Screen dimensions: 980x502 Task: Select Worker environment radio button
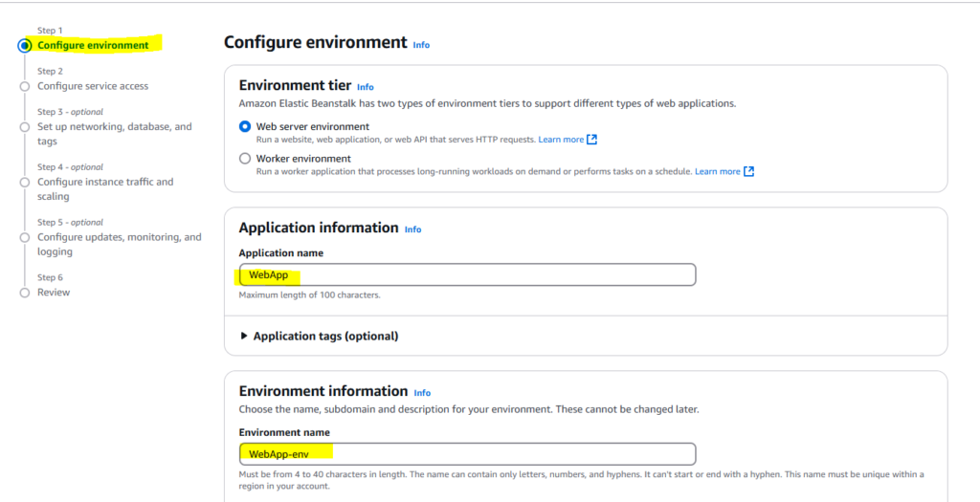(x=246, y=159)
